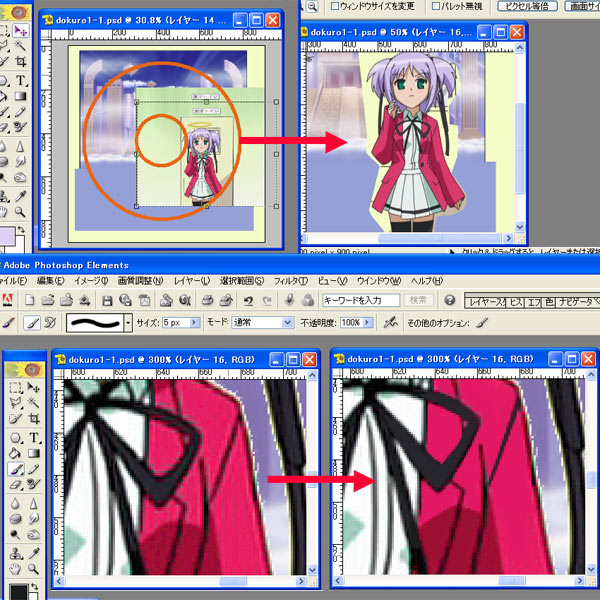Select the Blur tool in lower toolbox
Image resolution: width=600 pixels, height=600 pixels.
pos(16,504)
